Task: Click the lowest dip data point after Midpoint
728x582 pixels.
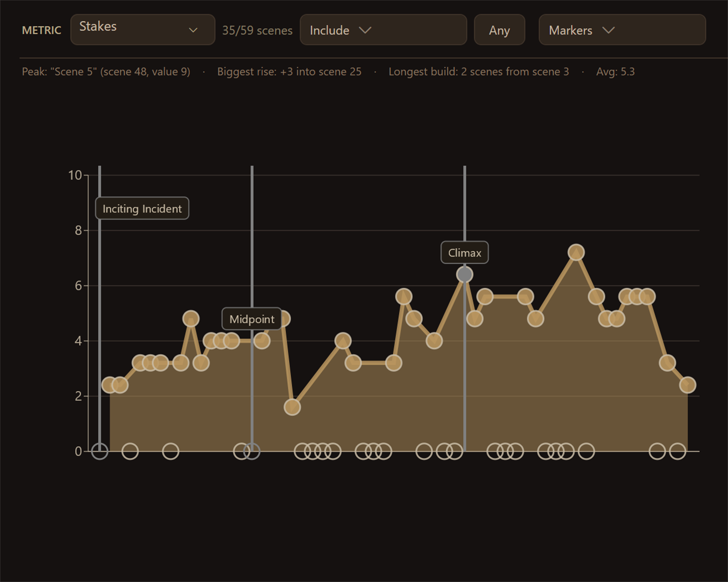Action: point(292,407)
